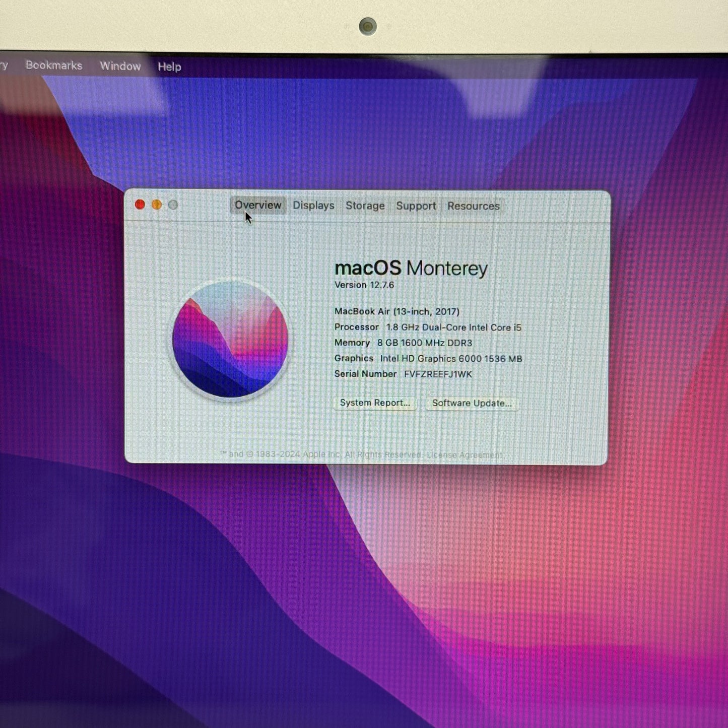Viewport: 728px width, 728px height.
Task: Click the Intel HD Graphics 6000 line
Action: click(428, 359)
